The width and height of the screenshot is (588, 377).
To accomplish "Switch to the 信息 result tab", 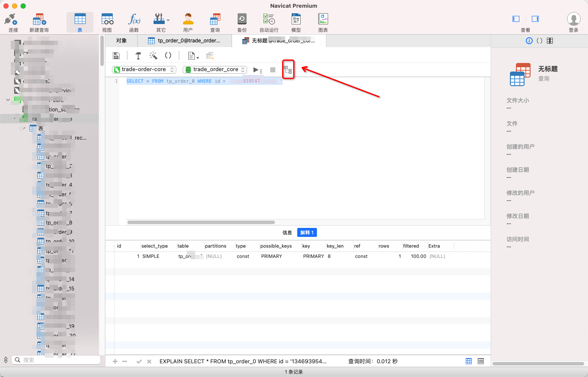I will tap(287, 233).
